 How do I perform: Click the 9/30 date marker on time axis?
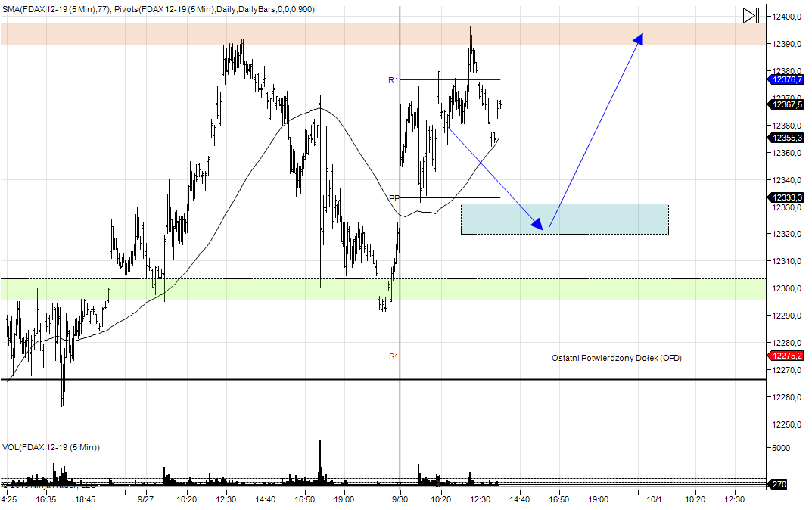tap(400, 499)
